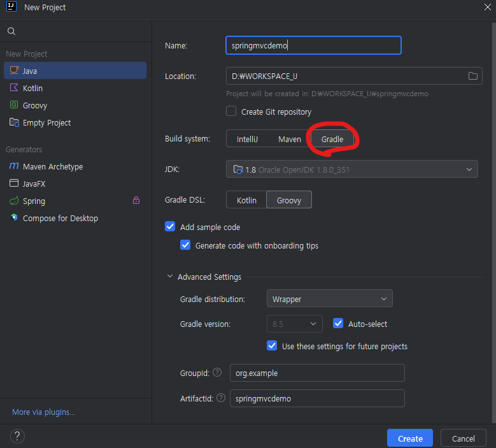Collapse the Advanced Settings section
Image resolution: width=496 pixels, height=448 pixels.
pyautogui.click(x=170, y=276)
